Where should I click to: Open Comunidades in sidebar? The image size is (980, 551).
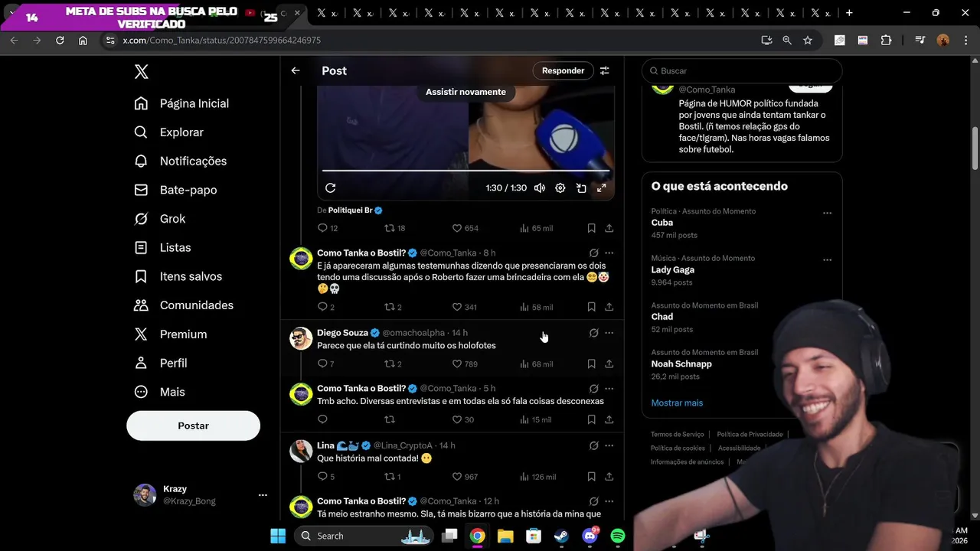tap(184, 305)
